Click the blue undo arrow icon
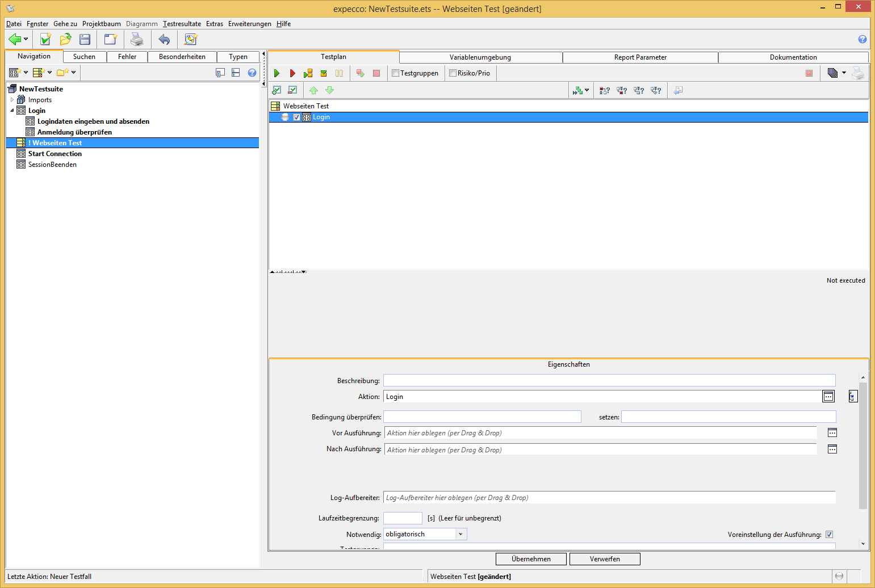 click(164, 39)
